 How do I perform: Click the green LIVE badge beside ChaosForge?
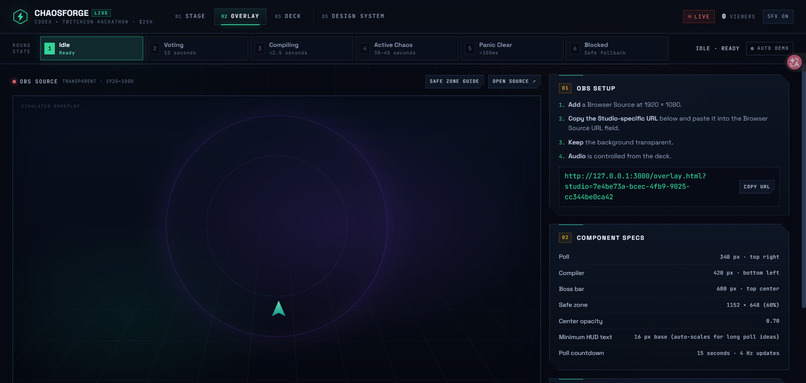101,13
